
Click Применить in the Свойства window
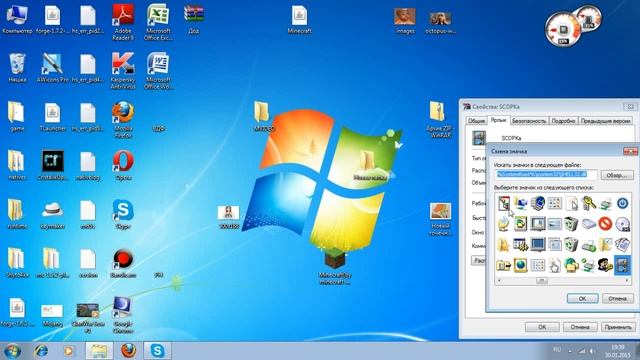[618, 327]
